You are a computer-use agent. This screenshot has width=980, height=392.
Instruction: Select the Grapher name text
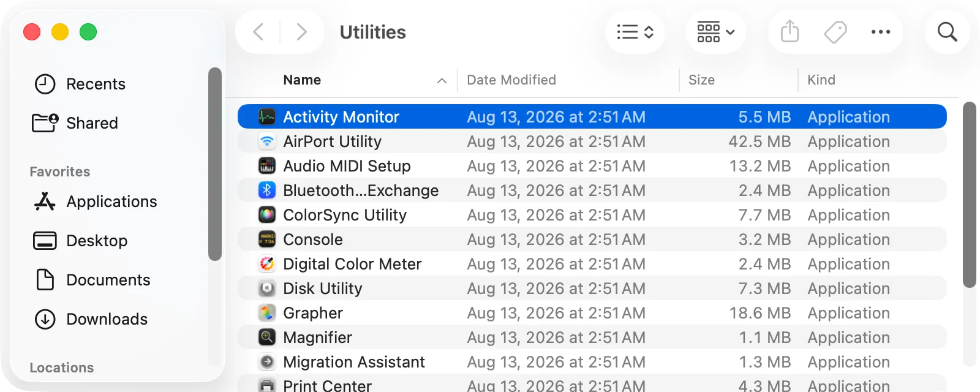[313, 312]
